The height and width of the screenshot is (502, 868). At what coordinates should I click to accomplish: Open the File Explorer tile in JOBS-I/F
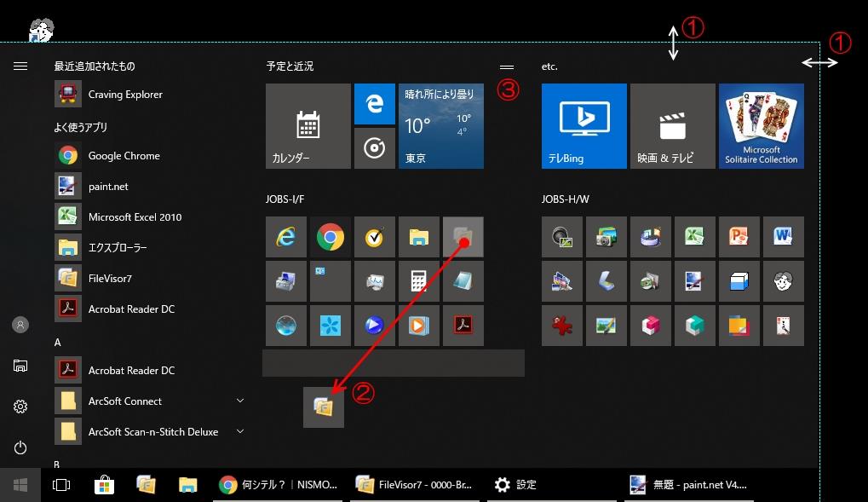[419, 237]
